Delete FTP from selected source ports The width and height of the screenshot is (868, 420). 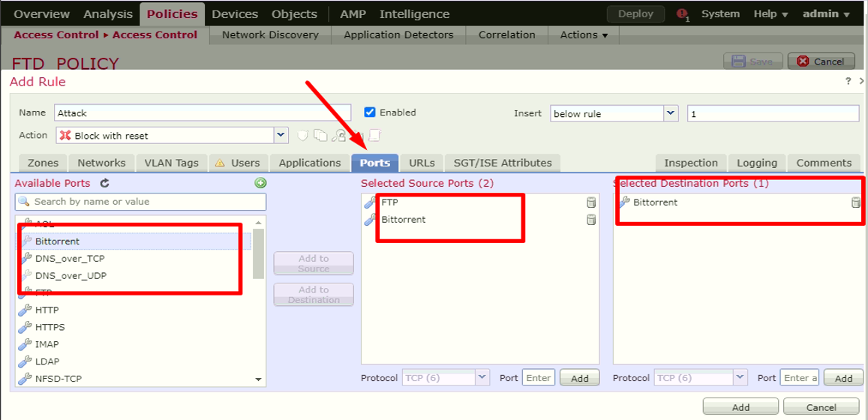(591, 202)
